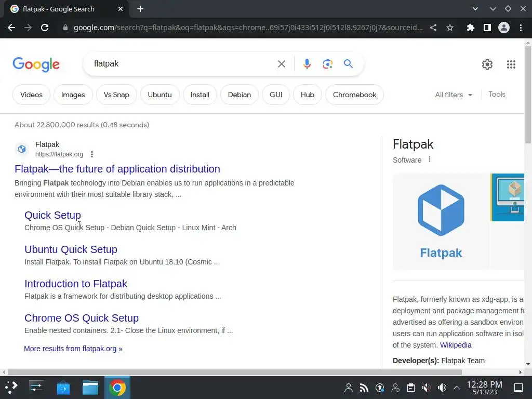532x399 pixels.
Task: Click the muted audio tray icon
Action: (426, 388)
